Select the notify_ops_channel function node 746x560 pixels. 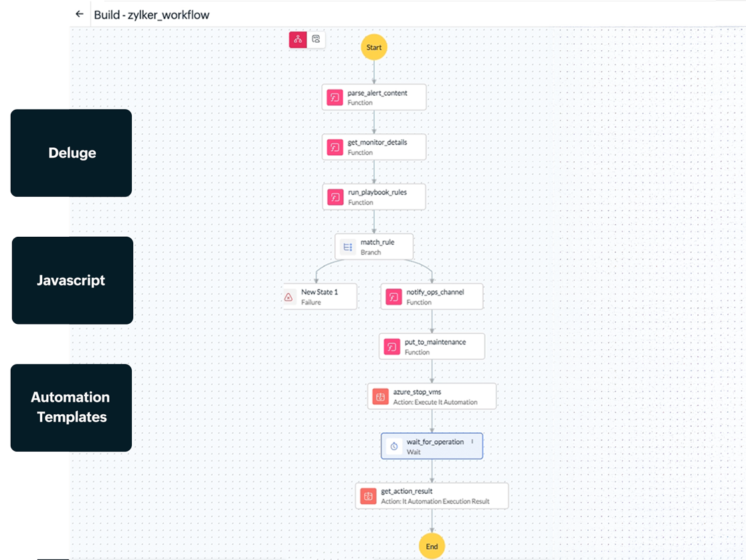tap(432, 296)
